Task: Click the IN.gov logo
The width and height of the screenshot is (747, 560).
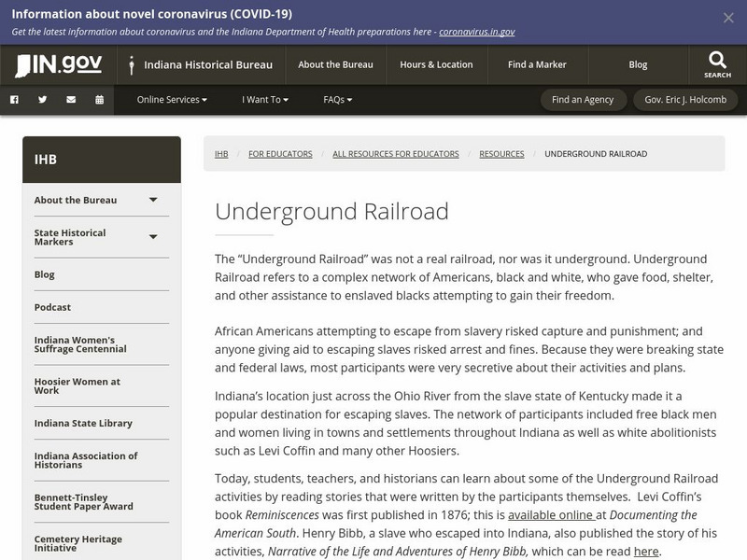Action: 58,65
